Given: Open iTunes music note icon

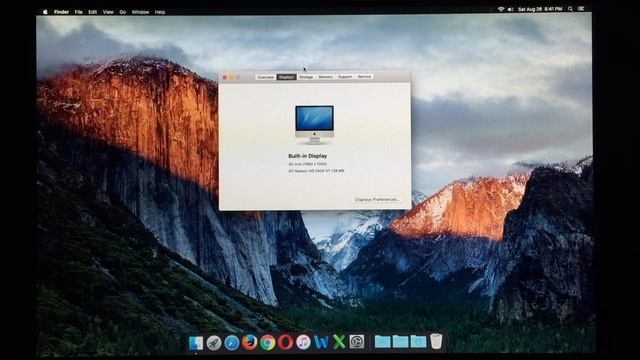Looking at the screenshot, I should (x=303, y=342).
